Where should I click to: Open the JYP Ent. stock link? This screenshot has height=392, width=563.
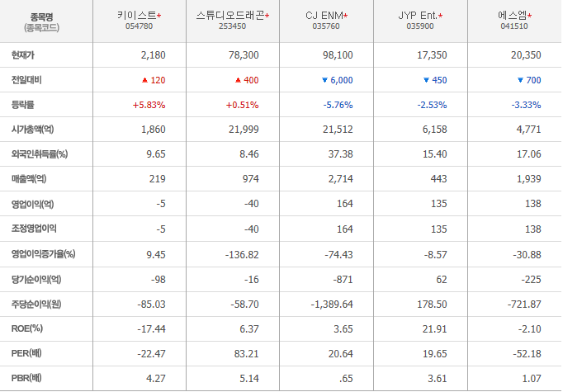[418, 16]
